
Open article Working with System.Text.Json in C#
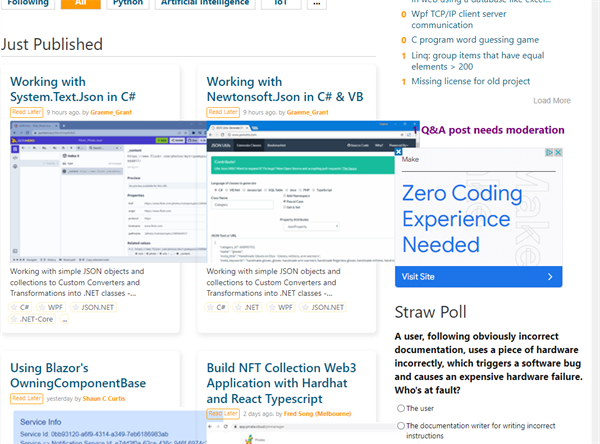(x=73, y=89)
